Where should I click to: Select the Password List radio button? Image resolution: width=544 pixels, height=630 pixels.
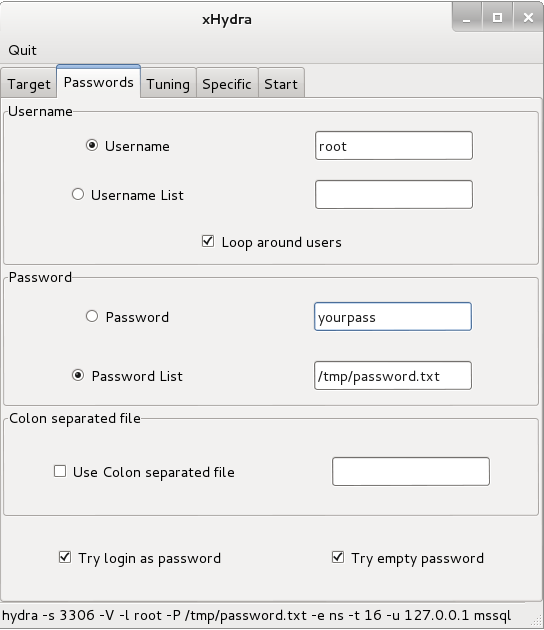(78, 375)
